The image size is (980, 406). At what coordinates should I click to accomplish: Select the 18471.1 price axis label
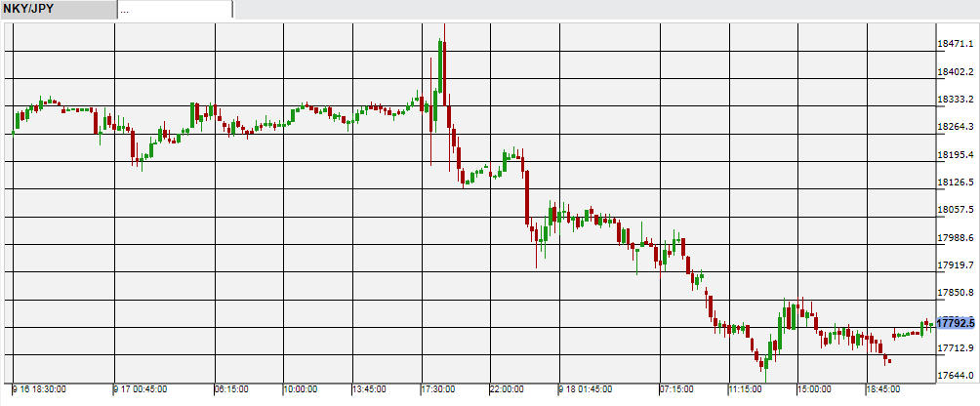tap(956, 44)
